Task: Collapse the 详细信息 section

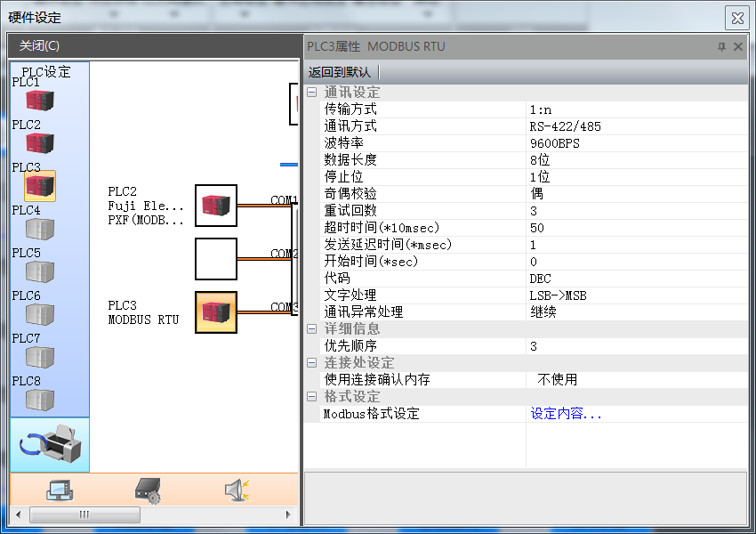Action: [311, 329]
